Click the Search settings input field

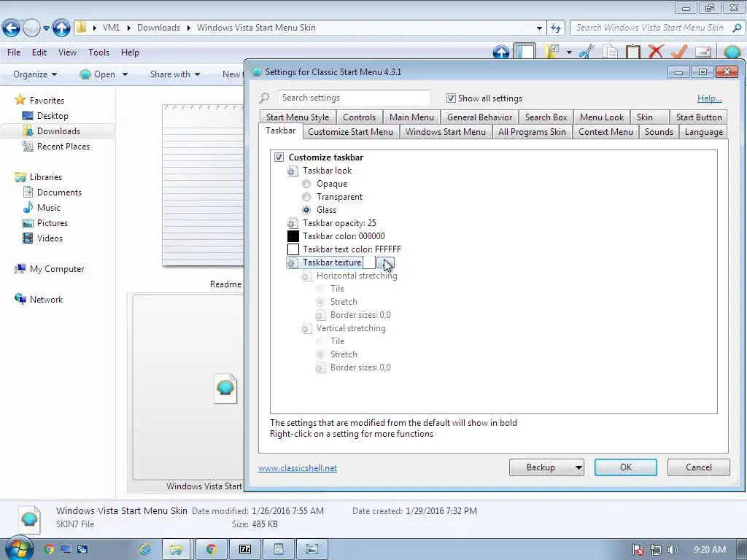click(x=354, y=98)
